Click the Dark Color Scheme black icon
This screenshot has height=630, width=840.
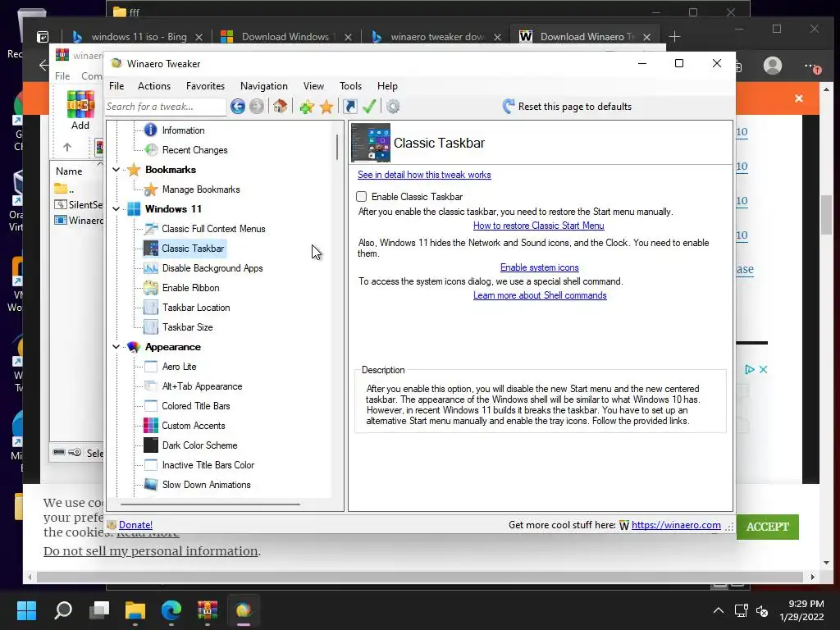coord(151,445)
